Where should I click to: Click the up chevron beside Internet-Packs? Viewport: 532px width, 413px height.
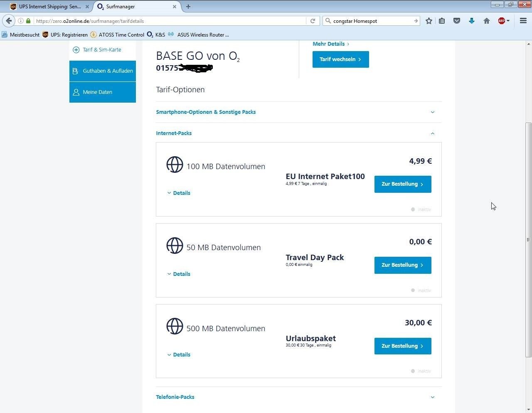tap(433, 133)
